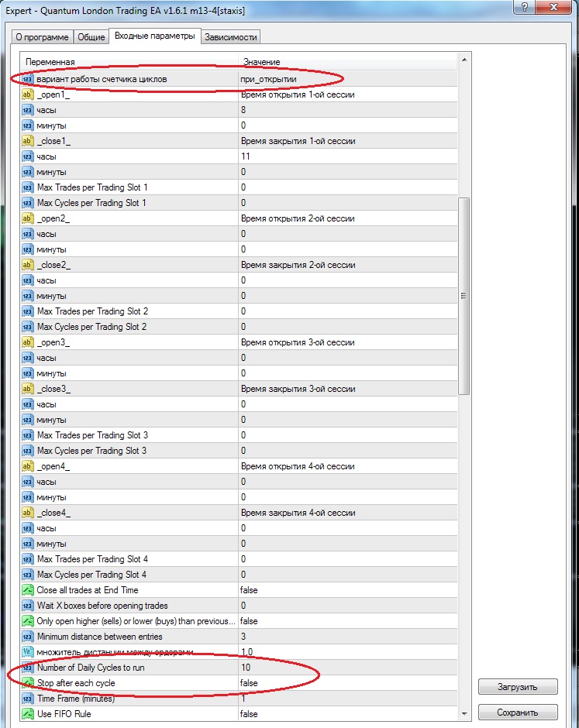The image size is (579, 728).
Task: Click the string icon next to _open1_
Action: (x=28, y=94)
